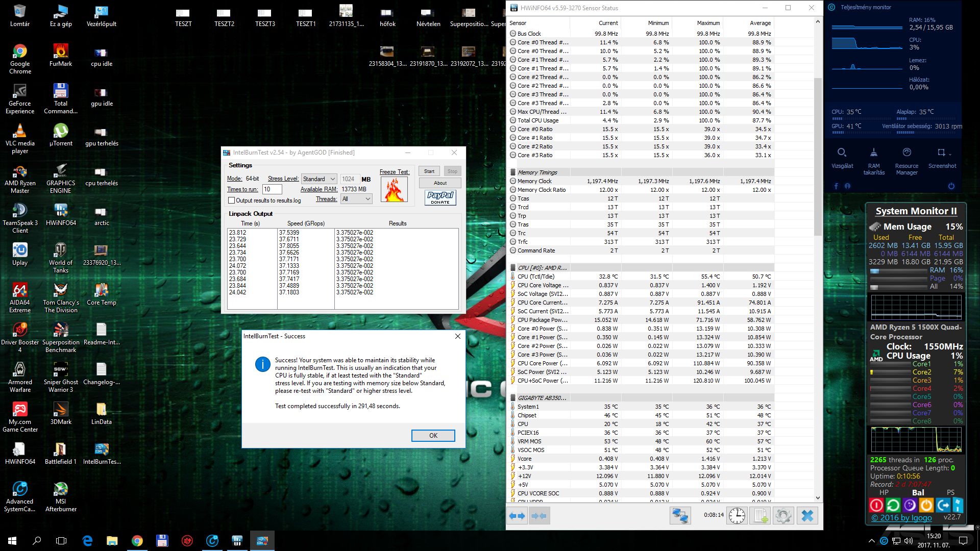Enable Output results to results.log checkbox
The width and height of the screenshot is (980, 551).
232,201
